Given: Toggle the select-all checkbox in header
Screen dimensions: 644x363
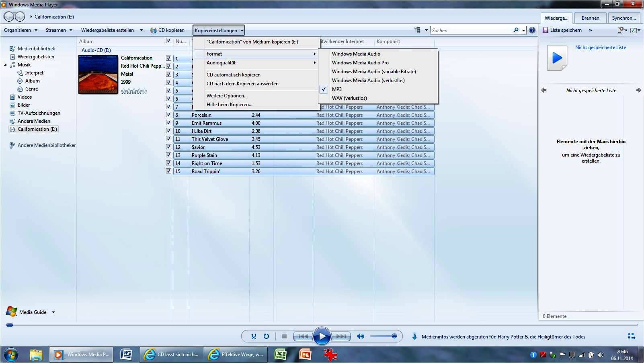Looking at the screenshot, I should (168, 41).
